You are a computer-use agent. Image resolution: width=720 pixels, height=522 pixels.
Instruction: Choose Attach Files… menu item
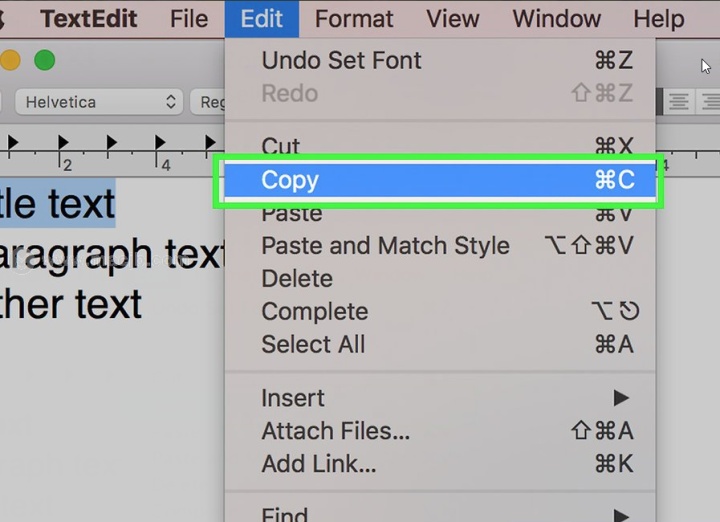click(440, 431)
